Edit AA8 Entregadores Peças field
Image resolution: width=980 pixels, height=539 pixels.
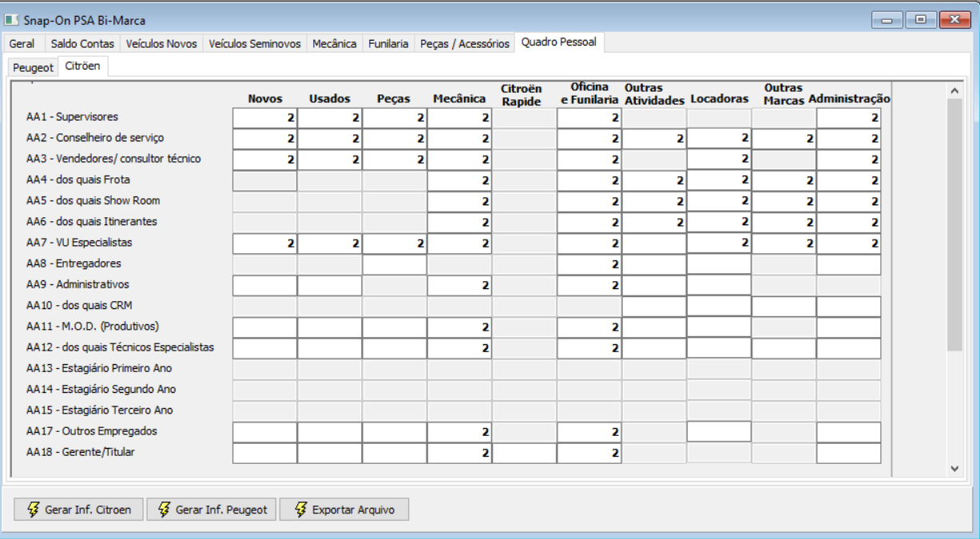click(395, 264)
